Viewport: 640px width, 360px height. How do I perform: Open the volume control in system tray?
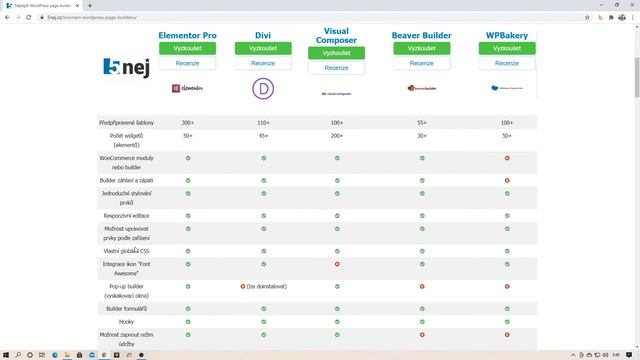pyautogui.click(x=606, y=355)
